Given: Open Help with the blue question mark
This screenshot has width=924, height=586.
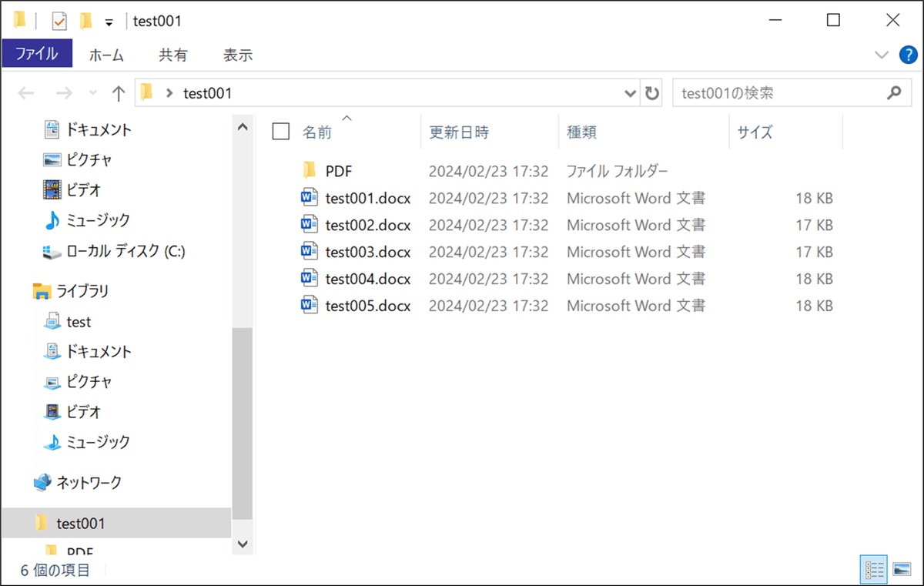Looking at the screenshot, I should [x=909, y=55].
